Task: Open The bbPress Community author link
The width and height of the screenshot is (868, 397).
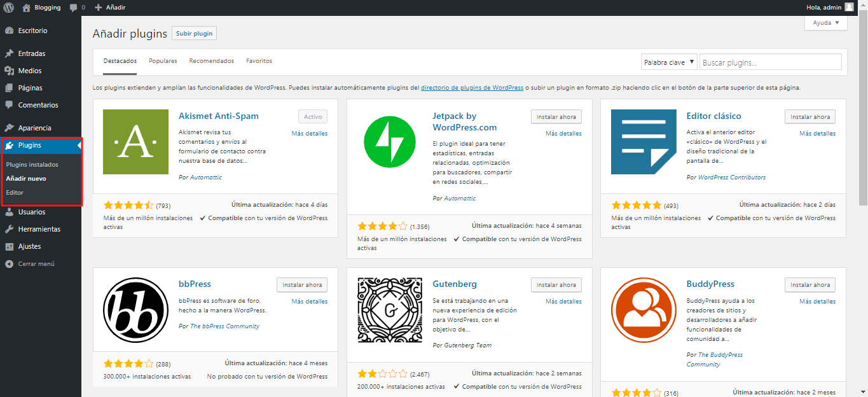Action: pos(225,326)
